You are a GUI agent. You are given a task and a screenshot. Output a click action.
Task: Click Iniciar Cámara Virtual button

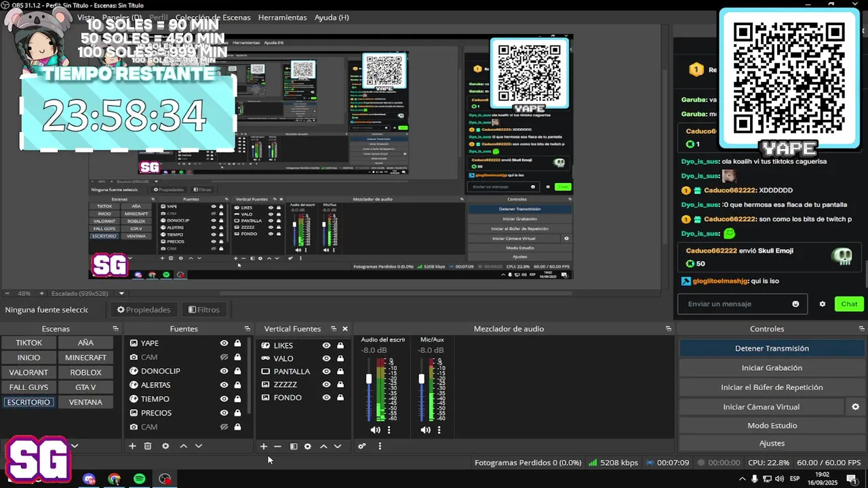pyautogui.click(x=762, y=407)
